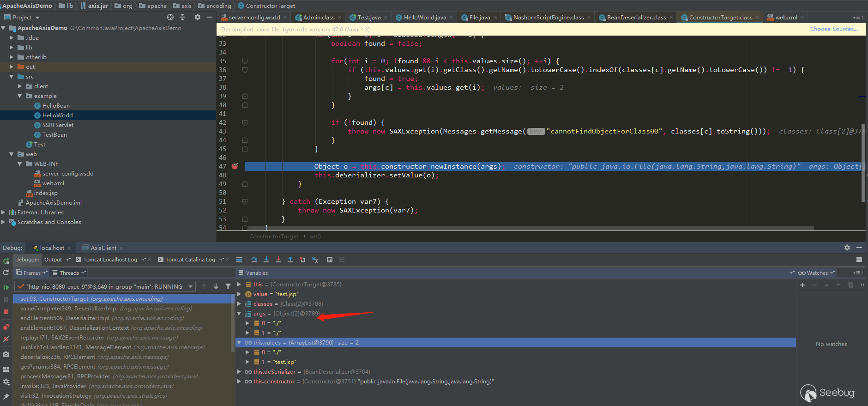This screenshot has width=868, height=406.
Task: Switch to the File.java editor tab
Action: pos(479,18)
